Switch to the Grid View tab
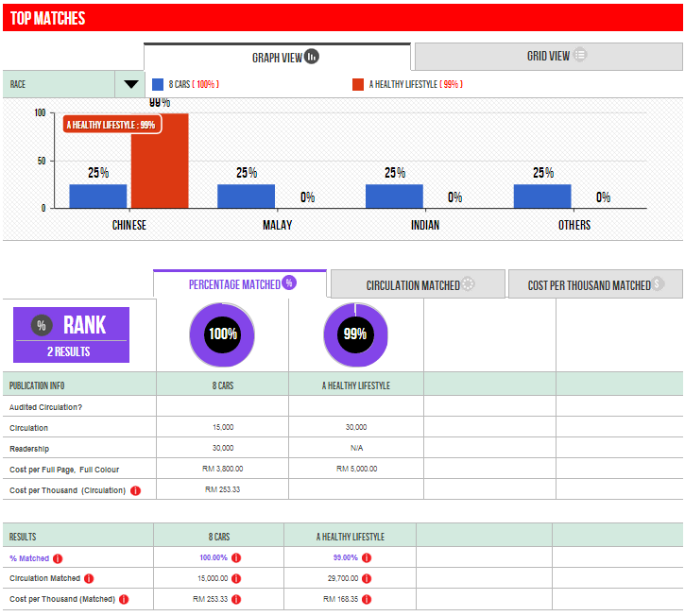Screen dimensions: 685x616 [x=549, y=56]
